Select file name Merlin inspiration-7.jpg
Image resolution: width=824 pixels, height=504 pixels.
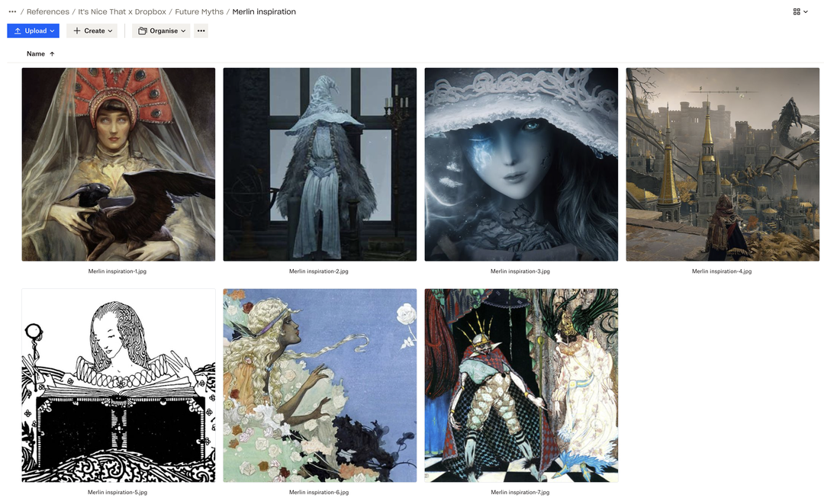click(x=520, y=493)
